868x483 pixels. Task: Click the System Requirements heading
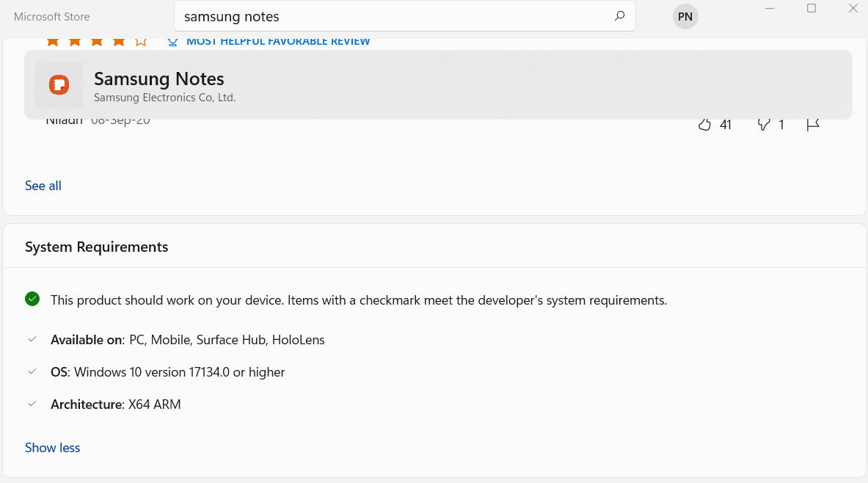click(96, 247)
